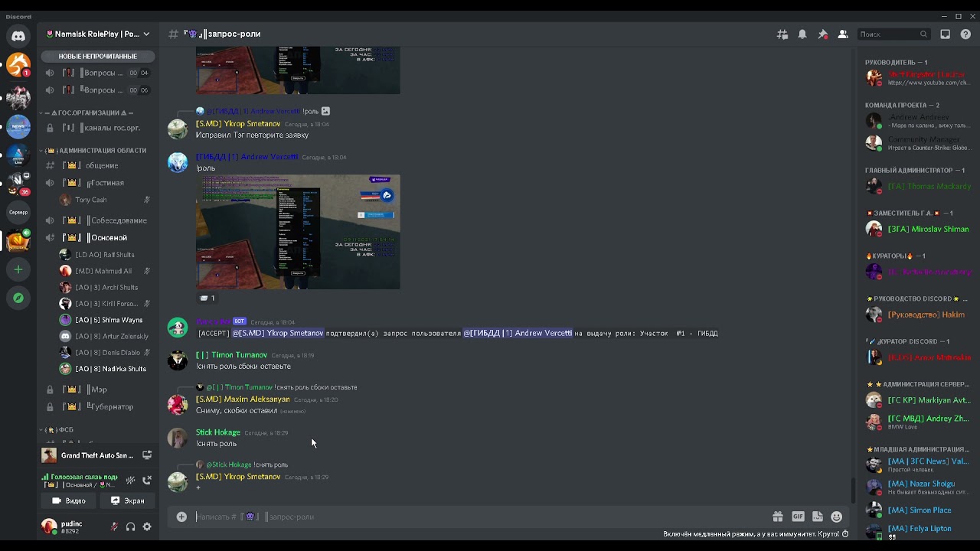980x551 pixels.
Task: Open gift Nitro icon in message bar
Action: point(778,517)
